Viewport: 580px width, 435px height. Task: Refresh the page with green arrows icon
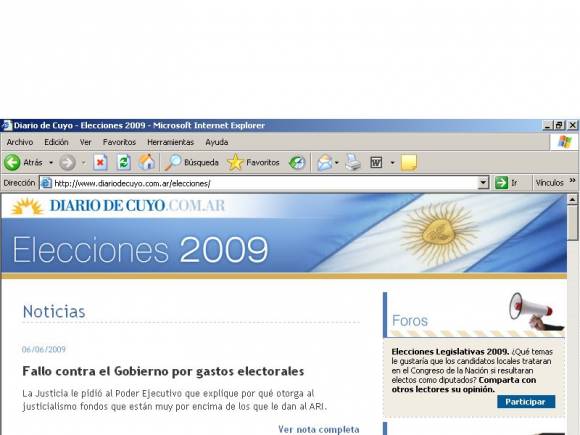pyautogui.click(x=124, y=162)
